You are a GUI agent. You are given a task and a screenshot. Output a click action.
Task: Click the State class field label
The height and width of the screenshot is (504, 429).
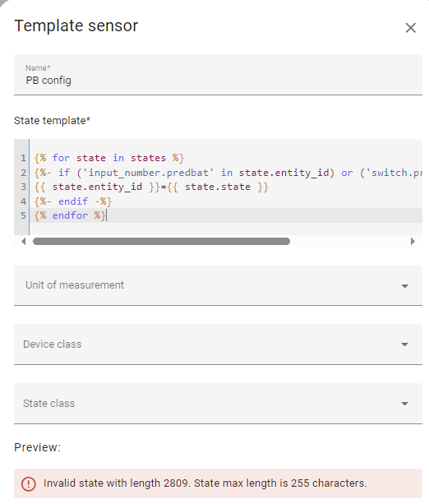pyautogui.click(x=48, y=404)
